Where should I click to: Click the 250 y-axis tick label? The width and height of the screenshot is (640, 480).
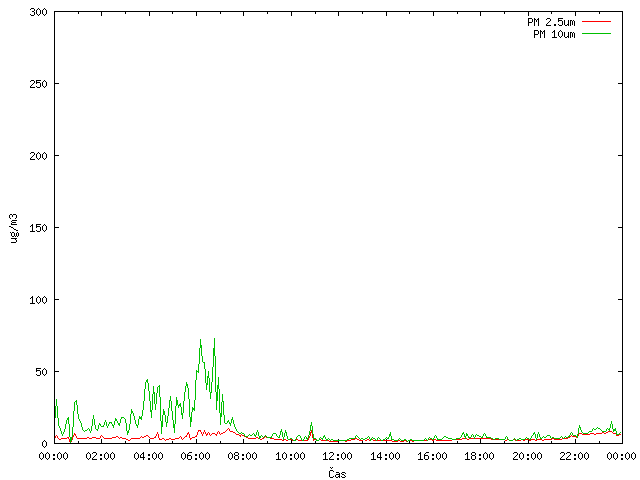[38, 84]
